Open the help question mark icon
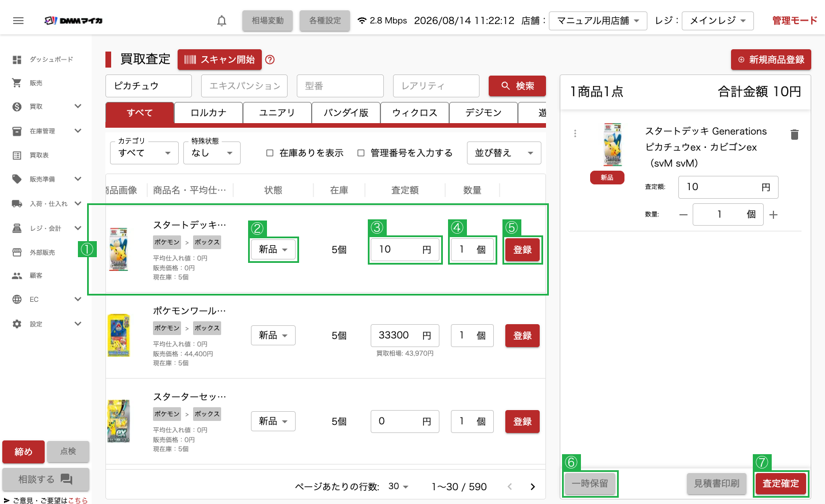825x504 pixels. 270,60
